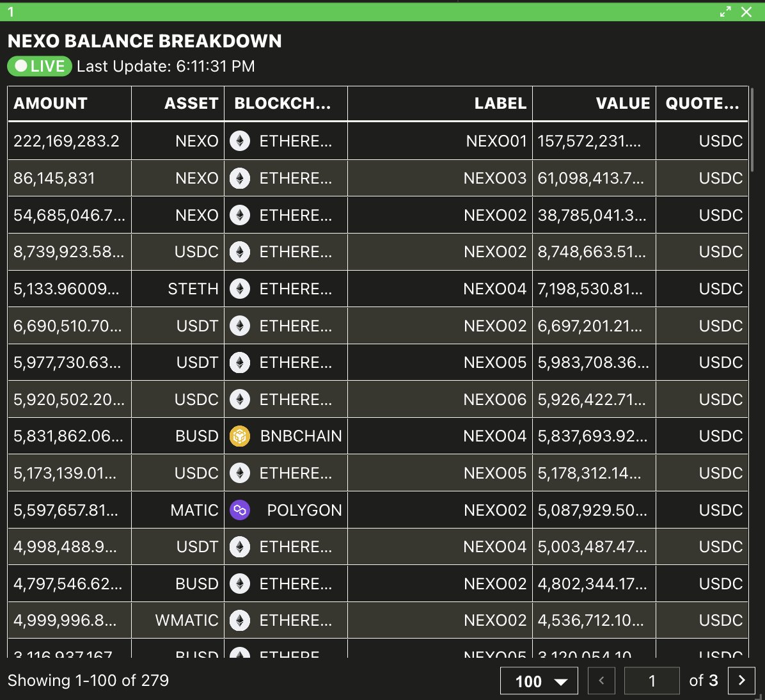Image resolution: width=765 pixels, height=700 pixels.
Task: Select the value 4,536,712.10... cell
Action: tap(594, 621)
